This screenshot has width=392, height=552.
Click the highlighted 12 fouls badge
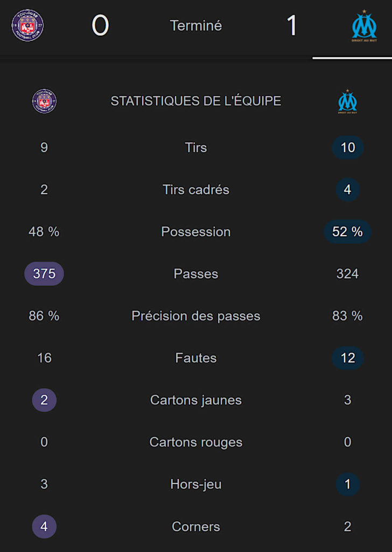pos(347,358)
